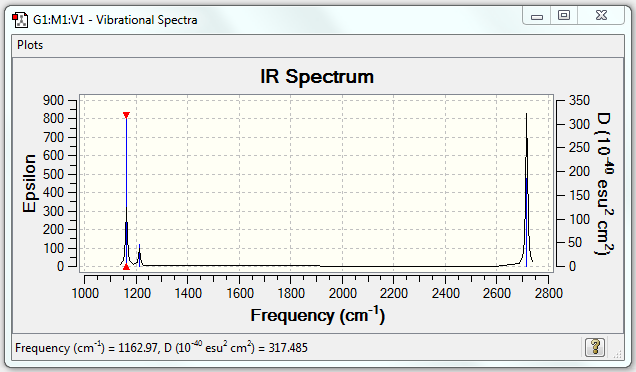Screen dimensions: 636x372
Task: Click the blue line at 1162 cm-1
Action: (x=126, y=191)
